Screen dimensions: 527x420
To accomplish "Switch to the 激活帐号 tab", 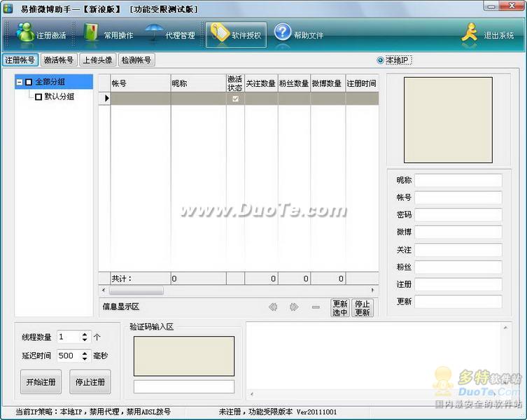I will 58,60.
